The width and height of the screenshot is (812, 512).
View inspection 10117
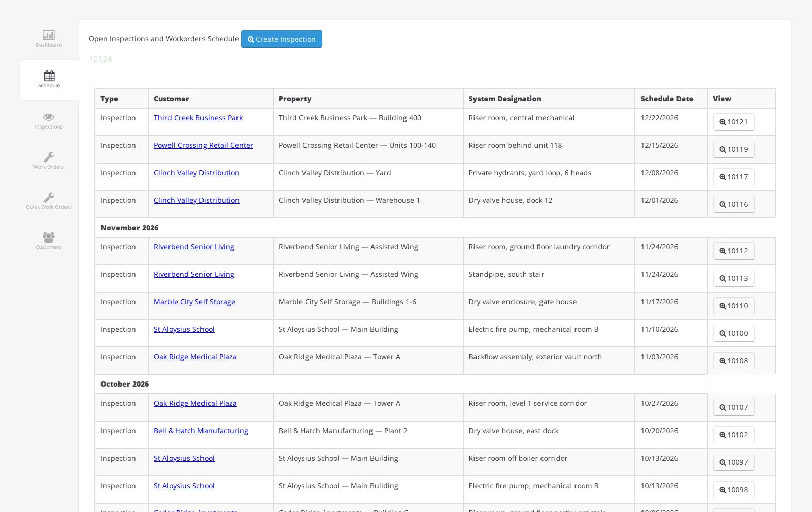(x=733, y=177)
